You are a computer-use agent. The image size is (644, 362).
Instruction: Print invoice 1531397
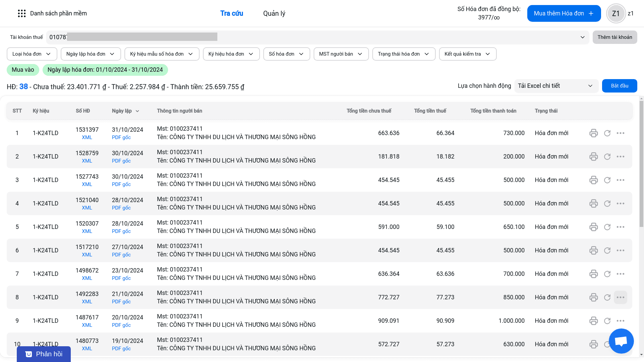click(593, 133)
